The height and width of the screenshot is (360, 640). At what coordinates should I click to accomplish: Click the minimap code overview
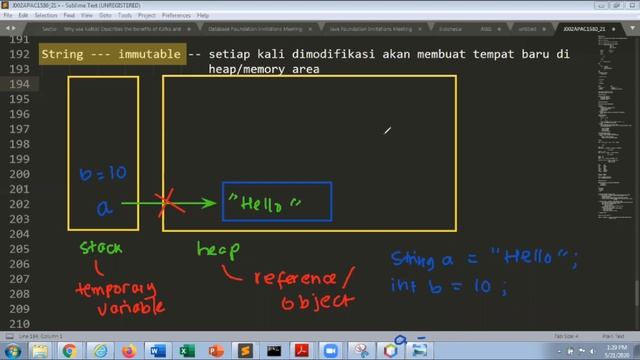[x=616, y=127]
